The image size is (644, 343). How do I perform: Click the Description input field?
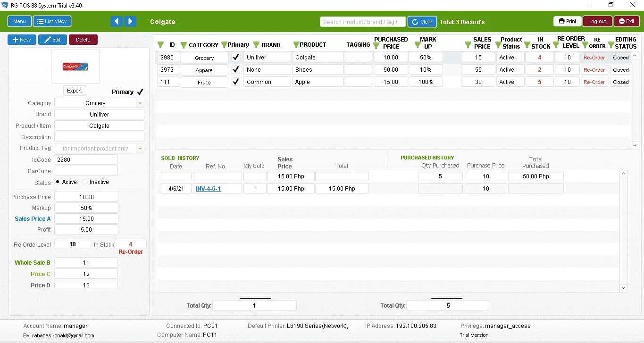coord(99,137)
